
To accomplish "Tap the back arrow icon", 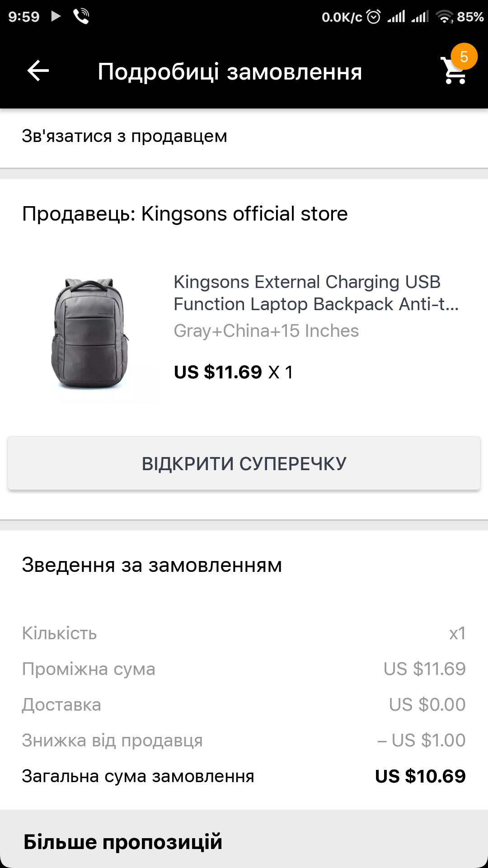I will [x=38, y=71].
